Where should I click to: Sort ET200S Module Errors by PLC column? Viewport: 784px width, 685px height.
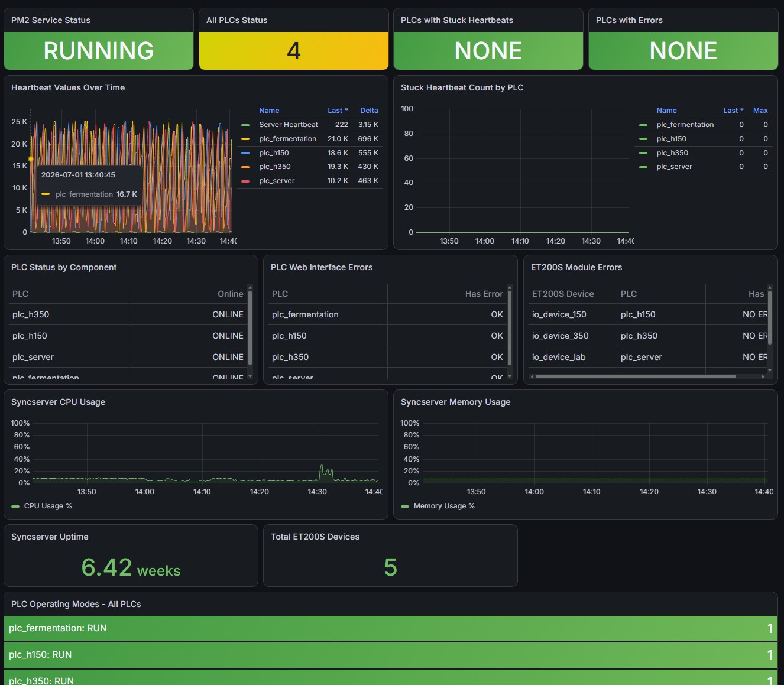629,294
